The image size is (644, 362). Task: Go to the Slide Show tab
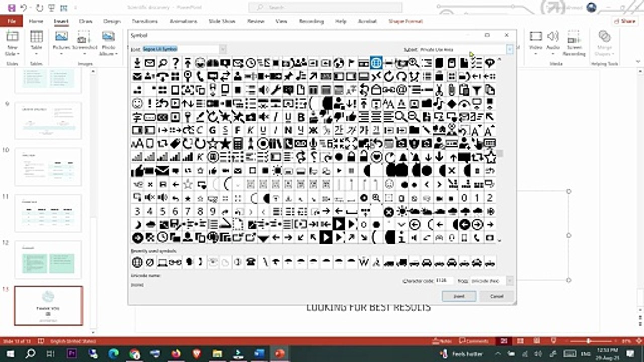(222, 21)
